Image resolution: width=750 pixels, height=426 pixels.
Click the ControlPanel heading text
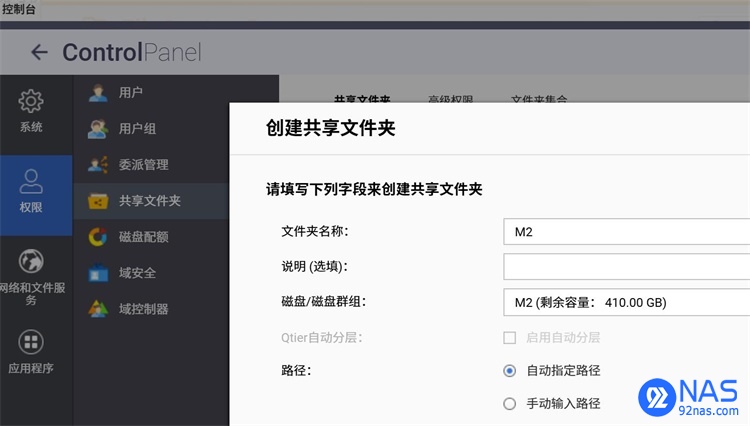tap(132, 52)
